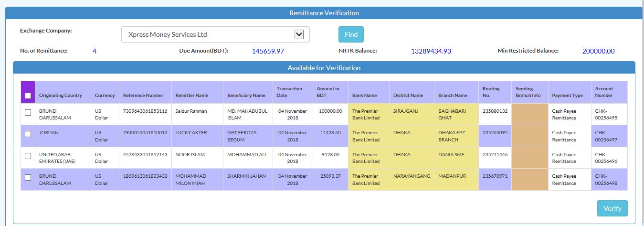
Task: Select the JORDAN remittance row checkbox
Action: click(28, 134)
